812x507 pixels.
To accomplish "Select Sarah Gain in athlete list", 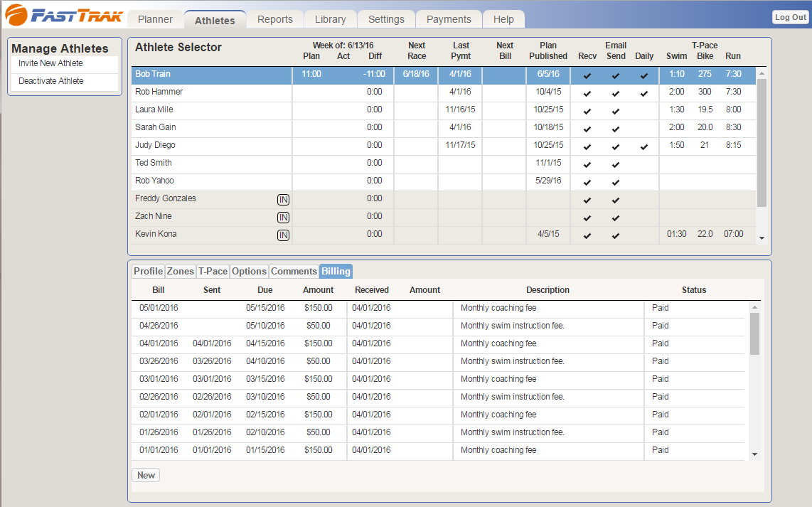I will (156, 127).
